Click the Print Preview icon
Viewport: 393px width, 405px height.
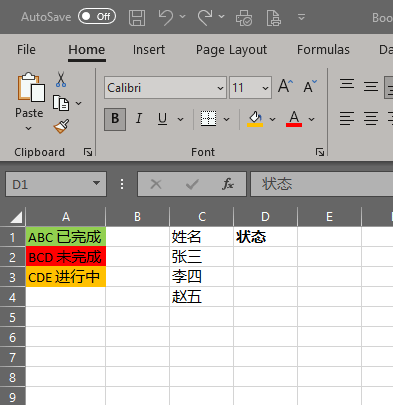tap(273, 18)
